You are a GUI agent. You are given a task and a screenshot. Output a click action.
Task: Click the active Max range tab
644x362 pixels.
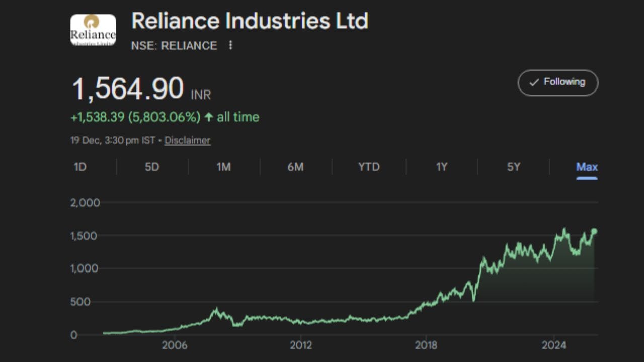coord(587,167)
